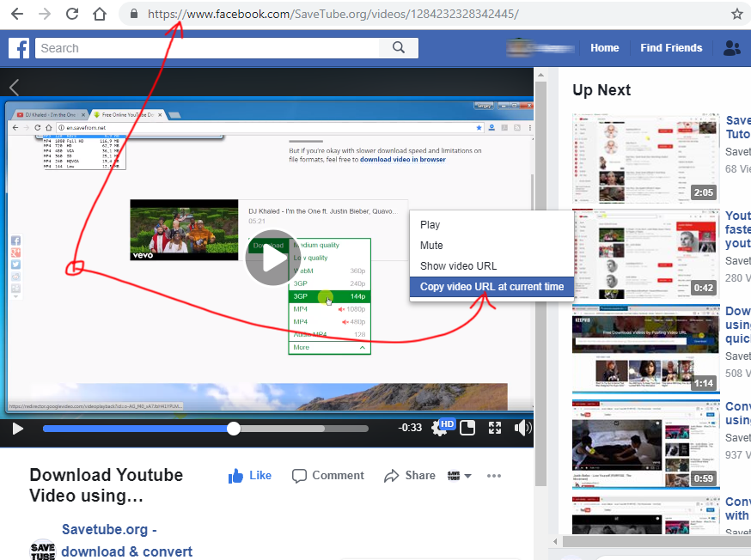
Task: Select 'Copy video URL at current time'
Action: tap(492, 286)
